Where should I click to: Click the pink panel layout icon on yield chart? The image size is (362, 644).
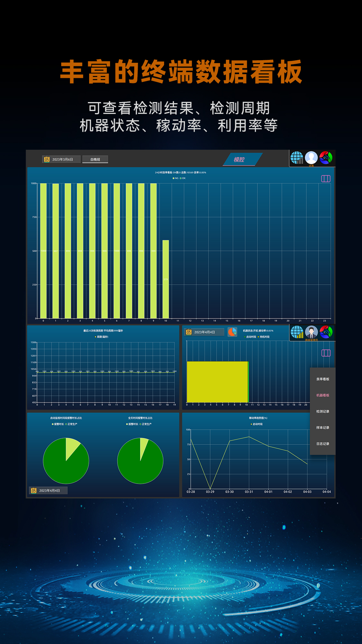coord(326,179)
